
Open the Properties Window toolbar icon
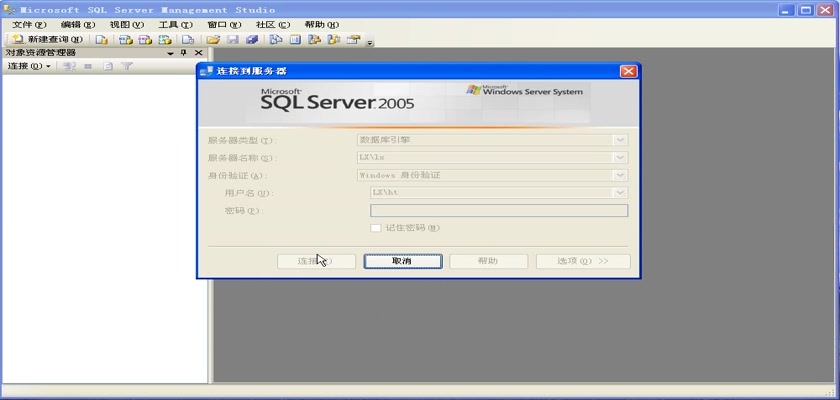pos(353,40)
